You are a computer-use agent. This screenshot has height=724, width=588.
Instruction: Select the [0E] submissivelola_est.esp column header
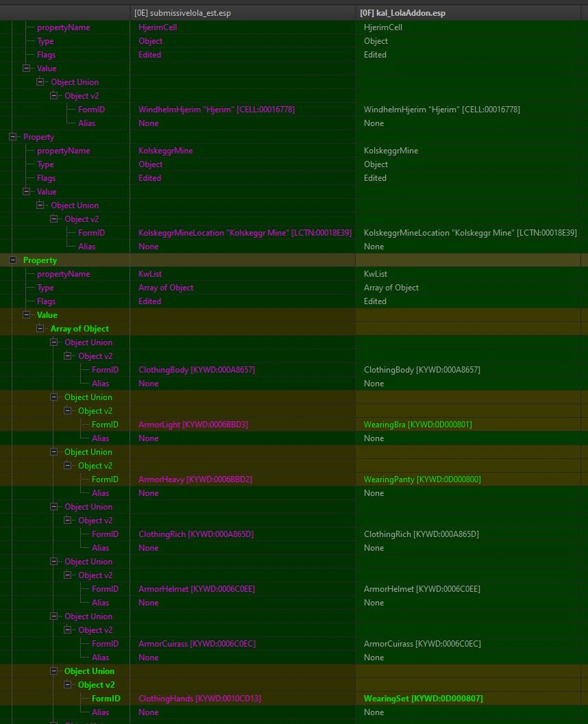point(243,13)
